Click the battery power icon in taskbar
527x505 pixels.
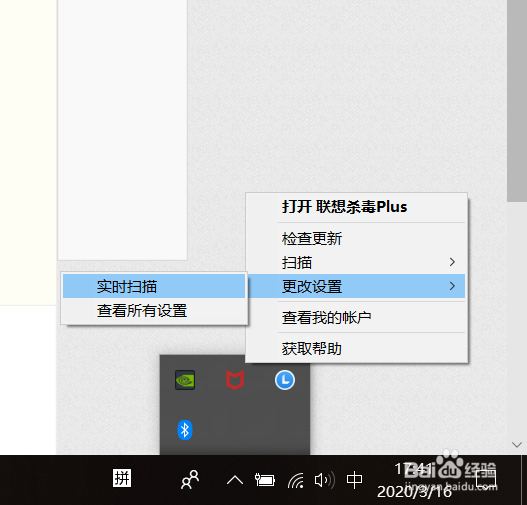click(265, 480)
